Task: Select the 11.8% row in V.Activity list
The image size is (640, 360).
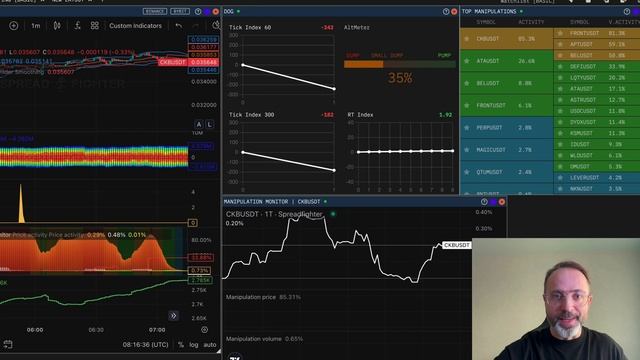Action: pos(597,111)
